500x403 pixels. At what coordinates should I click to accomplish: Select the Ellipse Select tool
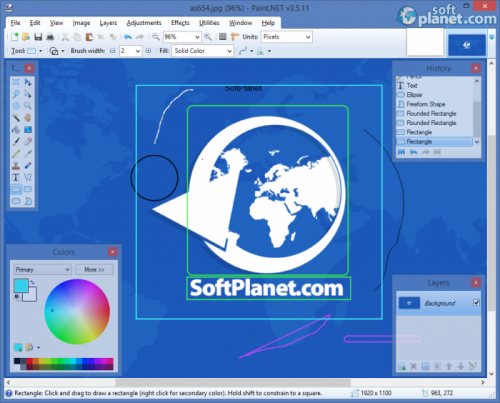click(x=16, y=106)
